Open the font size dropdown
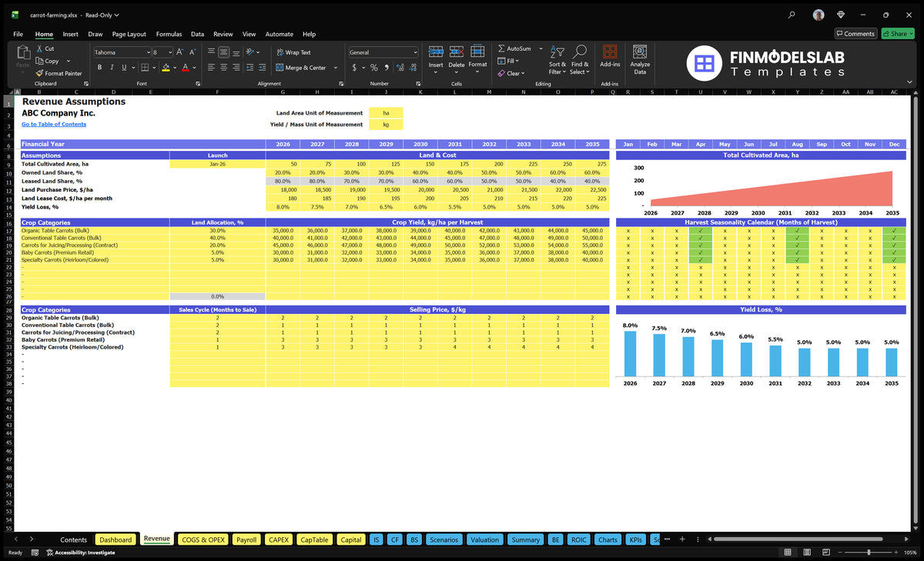This screenshot has width=924, height=561. click(169, 52)
